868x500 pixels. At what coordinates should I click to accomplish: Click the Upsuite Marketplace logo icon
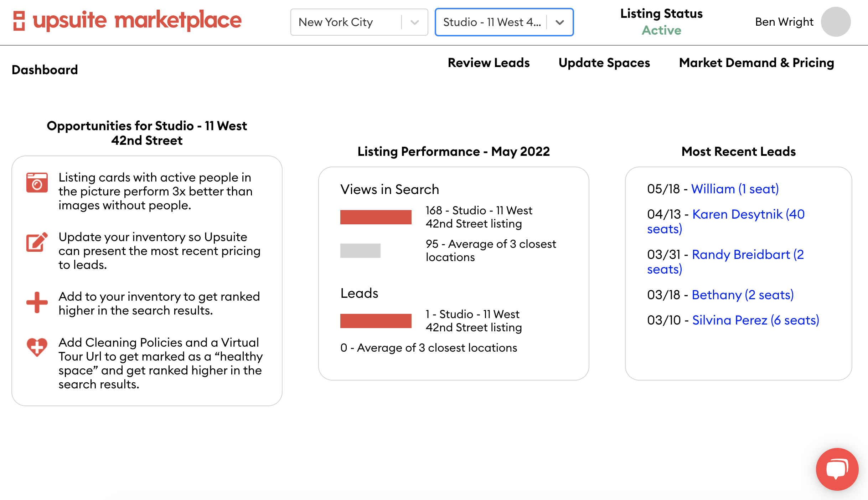coord(19,21)
